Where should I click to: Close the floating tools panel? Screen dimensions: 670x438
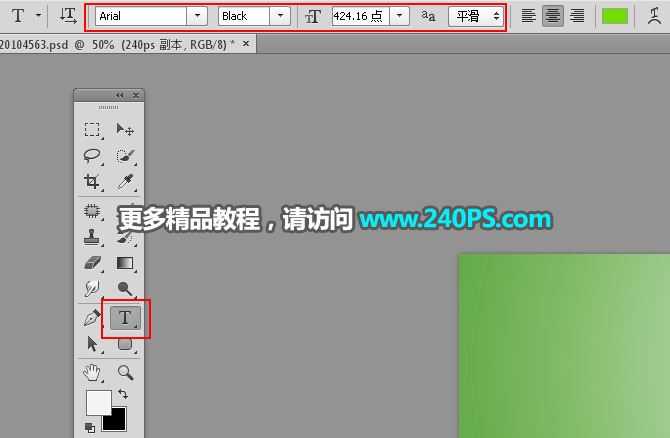click(136, 95)
